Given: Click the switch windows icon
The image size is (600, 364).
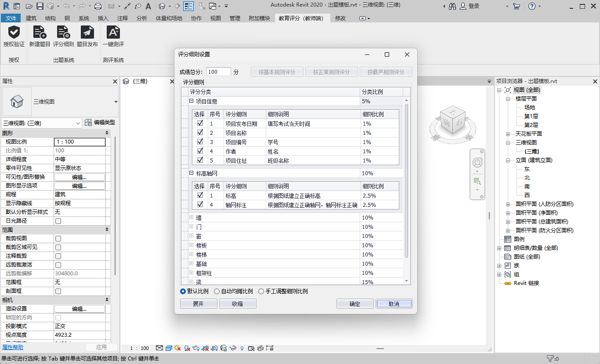Looking at the screenshot, I should 213,6.
